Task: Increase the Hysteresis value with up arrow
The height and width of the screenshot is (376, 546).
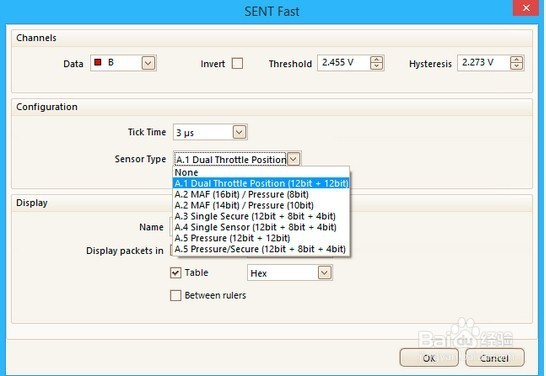Action: pos(516,60)
